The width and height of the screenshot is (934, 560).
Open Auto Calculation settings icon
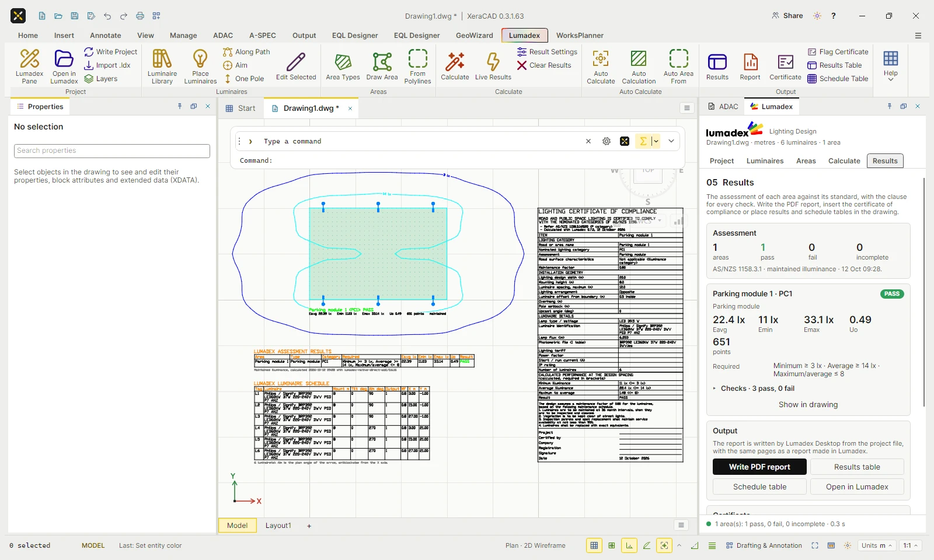coord(639,59)
